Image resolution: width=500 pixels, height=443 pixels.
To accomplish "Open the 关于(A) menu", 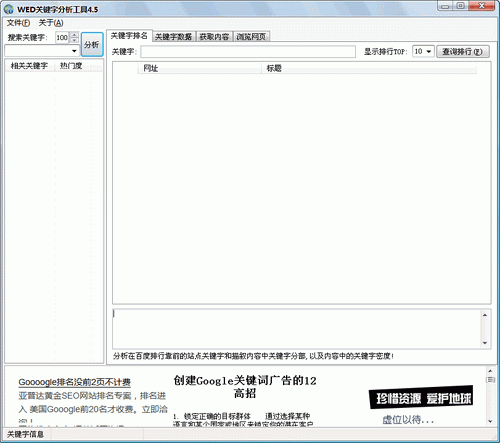I will 51,23.
